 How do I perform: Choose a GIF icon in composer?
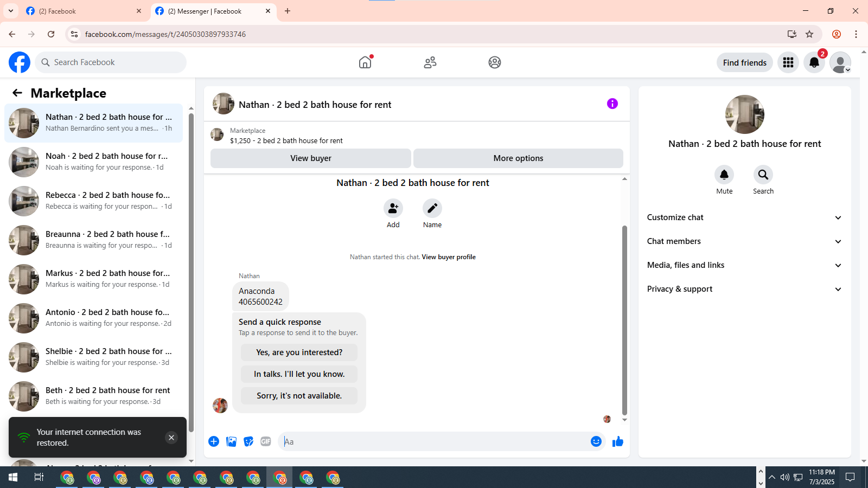[x=266, y=441]
